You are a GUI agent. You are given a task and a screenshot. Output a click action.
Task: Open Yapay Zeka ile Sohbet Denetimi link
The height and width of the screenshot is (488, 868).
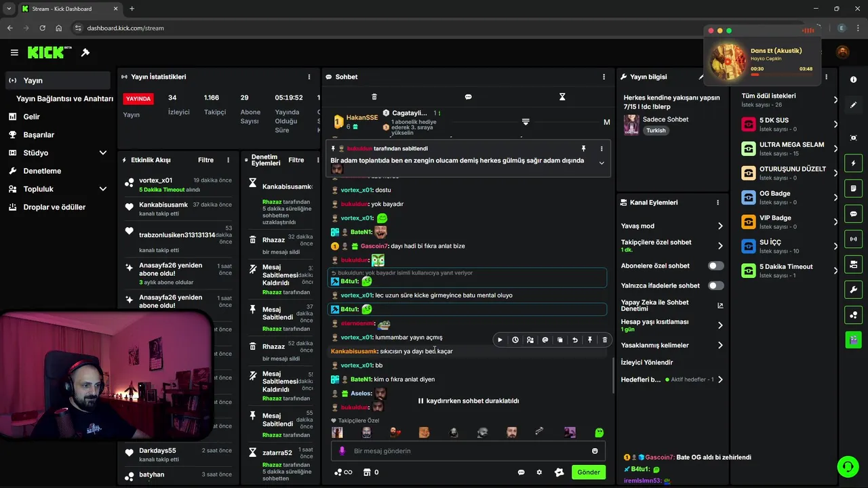[x=720, y=306]
